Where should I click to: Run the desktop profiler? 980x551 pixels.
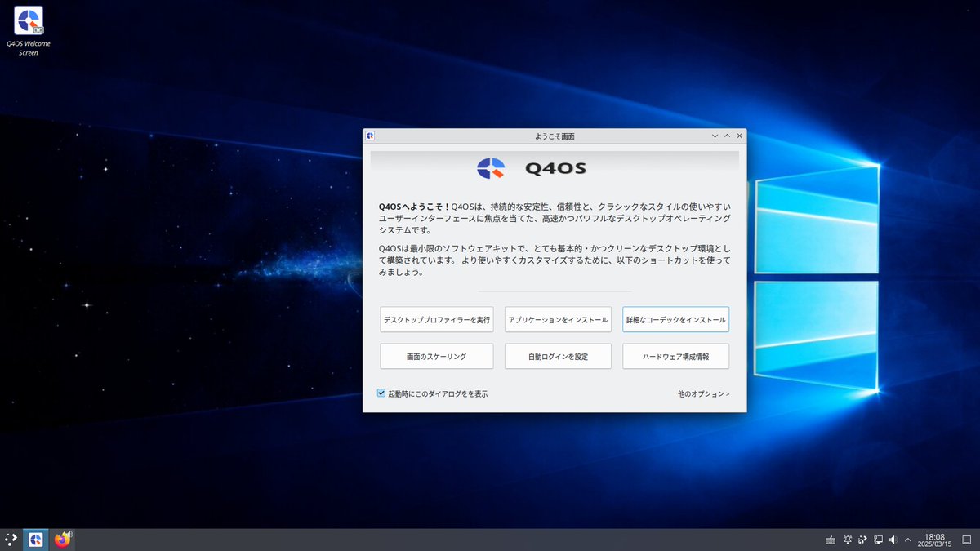pyautogui.click(x=436, y=319)
